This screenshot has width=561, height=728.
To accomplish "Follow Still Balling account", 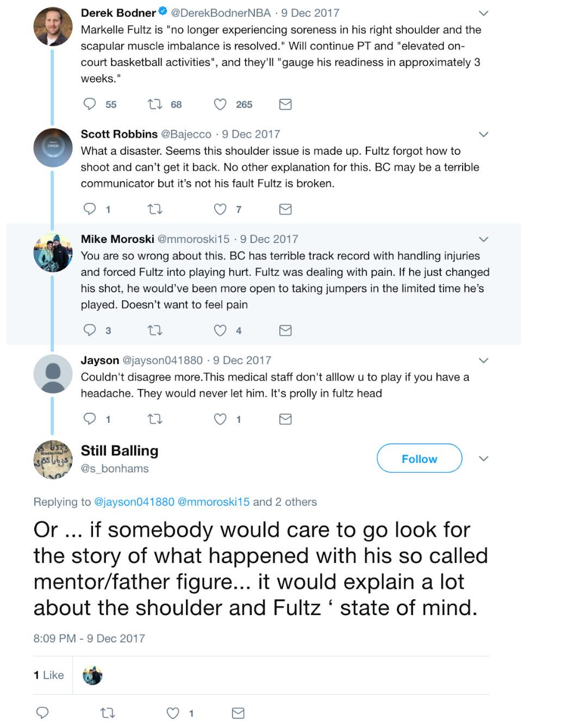I will 419,459.
